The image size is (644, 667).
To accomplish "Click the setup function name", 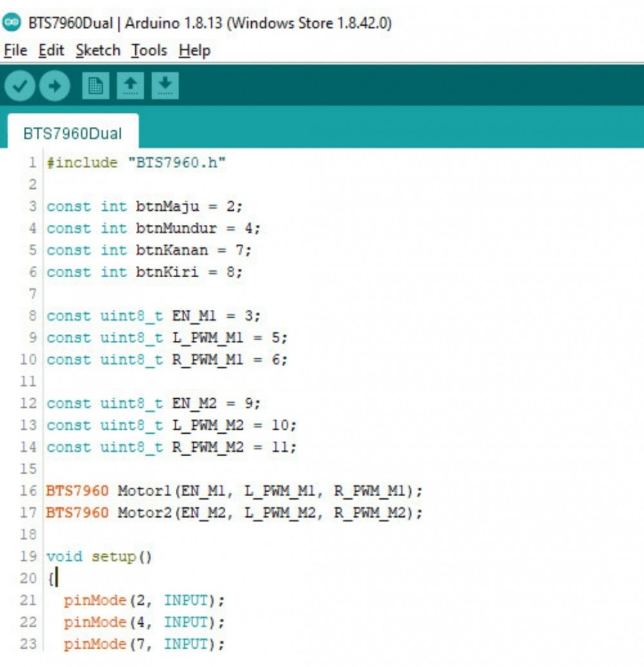I will tap(113, 557).
